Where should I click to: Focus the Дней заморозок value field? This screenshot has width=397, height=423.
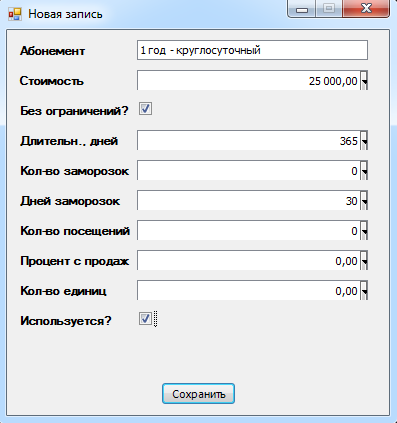(x=249, y=200)
